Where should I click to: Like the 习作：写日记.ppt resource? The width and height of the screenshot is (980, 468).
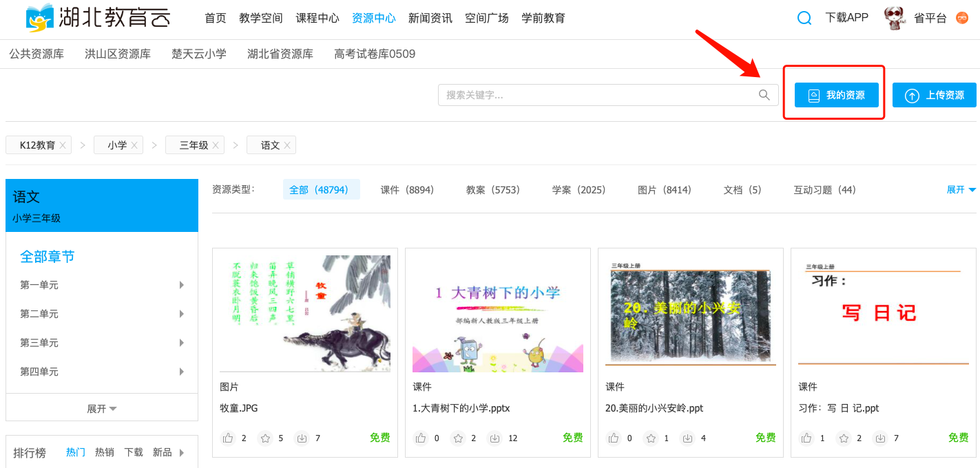[807, 438]
